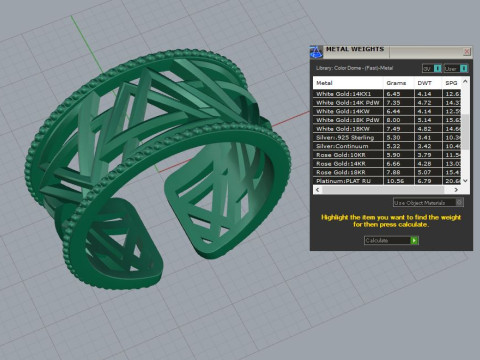Screen dimensions: 480x360
Task: Click the 10.56 grams cell
Action: click(x=399, y=181)
